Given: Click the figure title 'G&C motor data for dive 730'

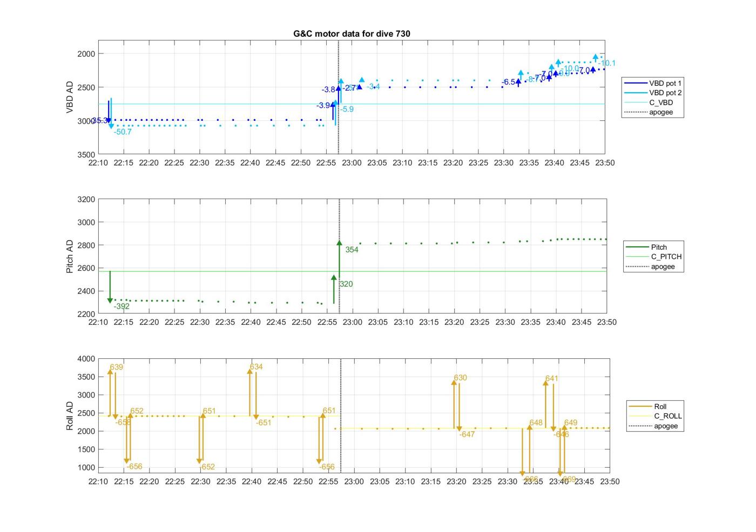Looking at the screenshot, I should 352,33.
